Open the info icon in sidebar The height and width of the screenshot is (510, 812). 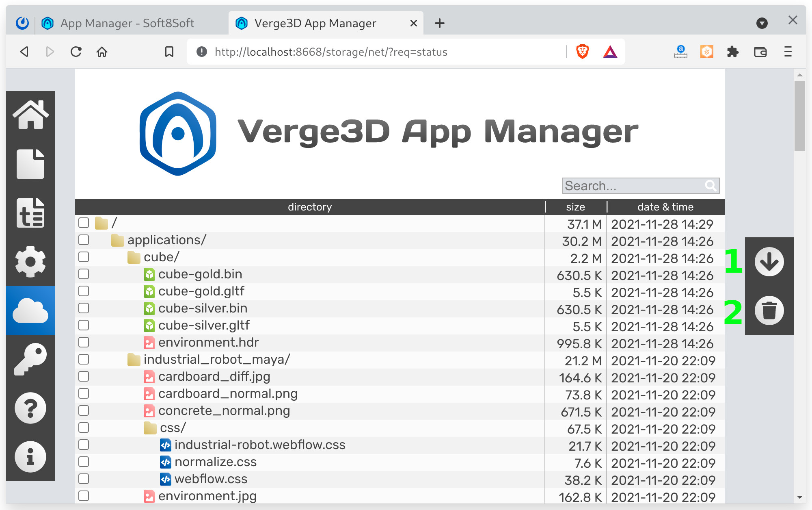(30, 457)
